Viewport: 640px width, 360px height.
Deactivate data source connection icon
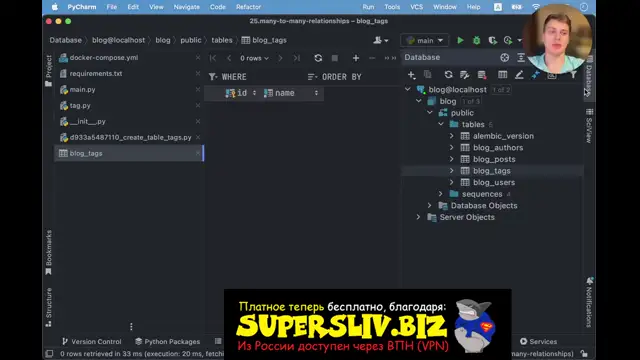tap(482, 75)
